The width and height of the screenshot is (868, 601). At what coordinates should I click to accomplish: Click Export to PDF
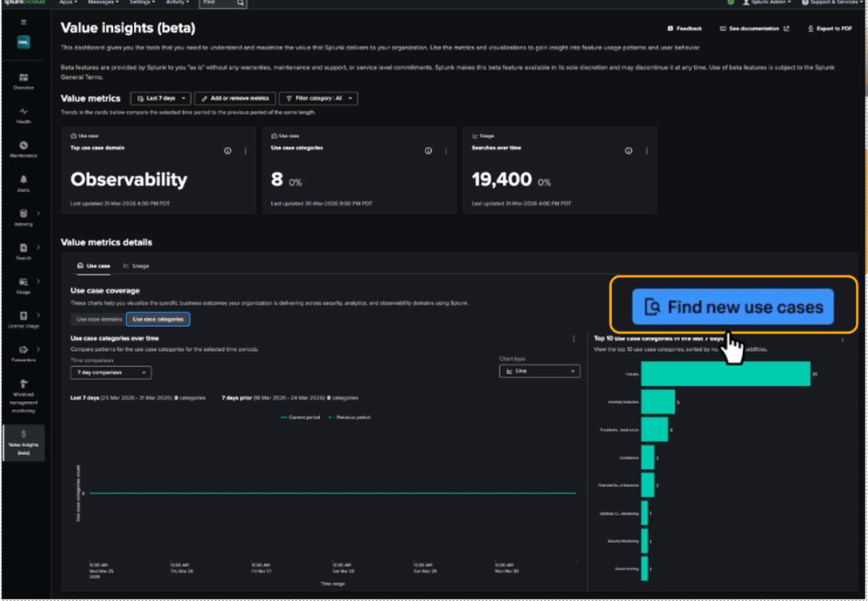tap(830, 29)
